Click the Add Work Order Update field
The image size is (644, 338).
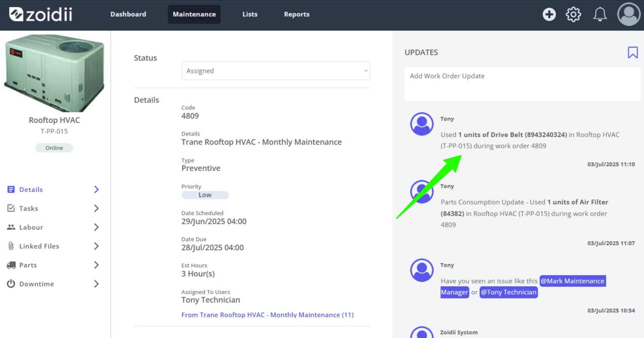tap(522, 84)
